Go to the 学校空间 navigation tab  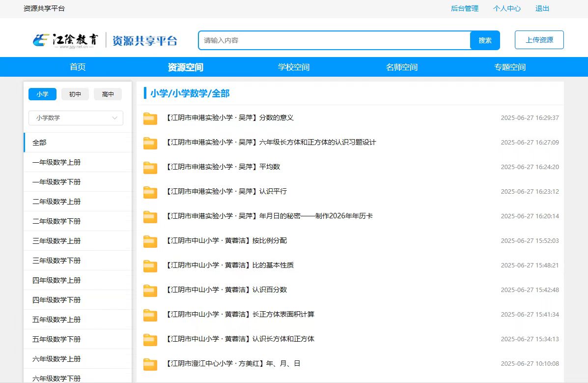[x=294, y=67]
